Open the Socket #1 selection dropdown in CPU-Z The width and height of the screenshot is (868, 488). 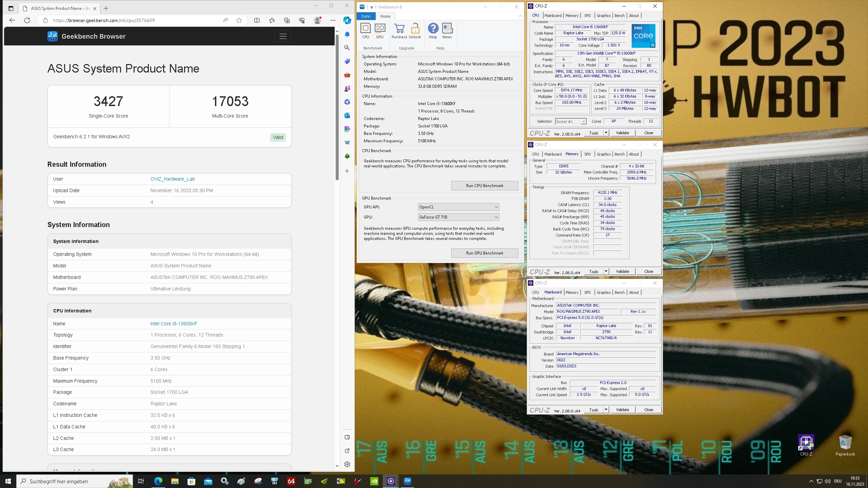point(571,121)
